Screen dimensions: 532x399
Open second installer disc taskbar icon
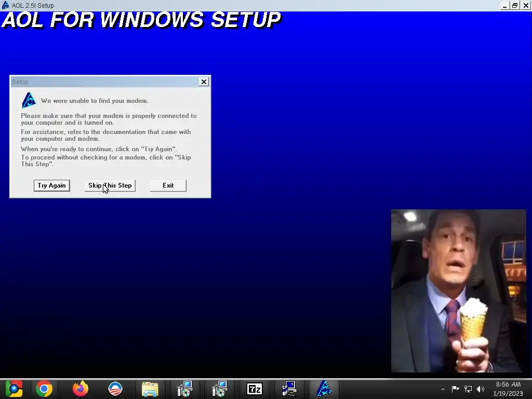[x=220, y=389]
